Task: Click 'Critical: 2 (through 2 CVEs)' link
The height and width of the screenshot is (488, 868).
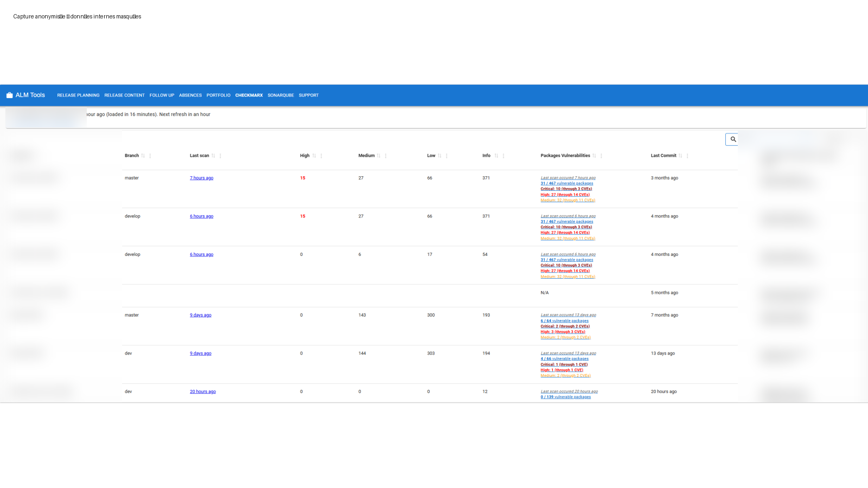Action: point(565,326)
